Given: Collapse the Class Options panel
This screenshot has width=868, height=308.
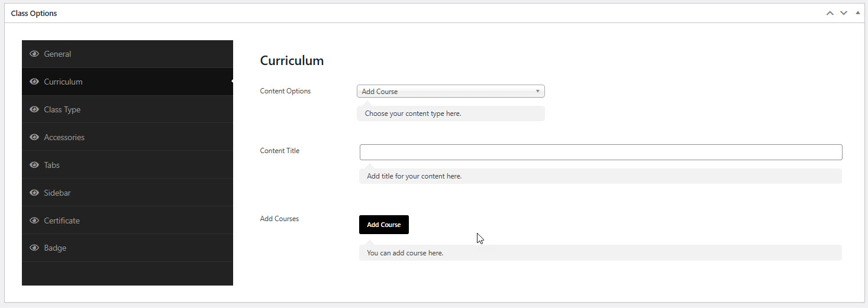Looking at the screenshot, I should 857,13.
